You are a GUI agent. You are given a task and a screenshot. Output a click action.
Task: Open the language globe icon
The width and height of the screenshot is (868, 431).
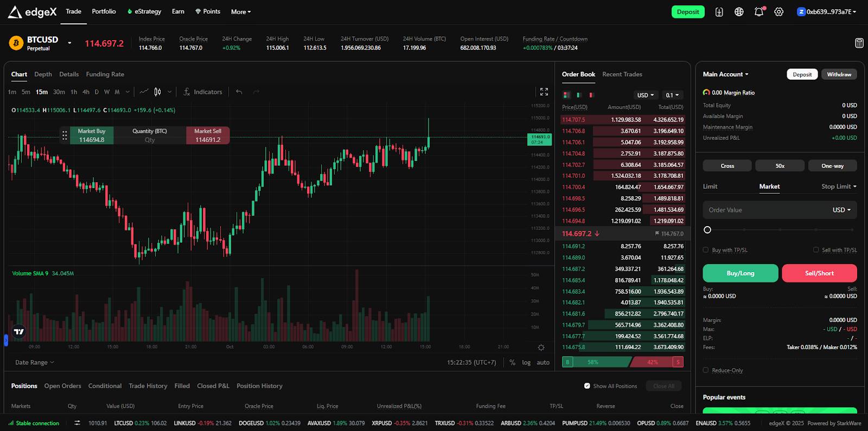739,12
